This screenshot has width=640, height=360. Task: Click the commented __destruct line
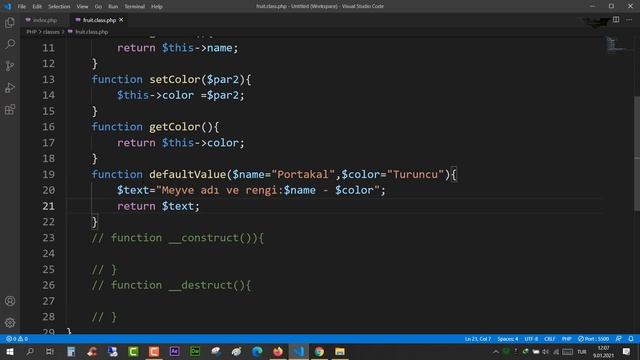pos(171,285)
